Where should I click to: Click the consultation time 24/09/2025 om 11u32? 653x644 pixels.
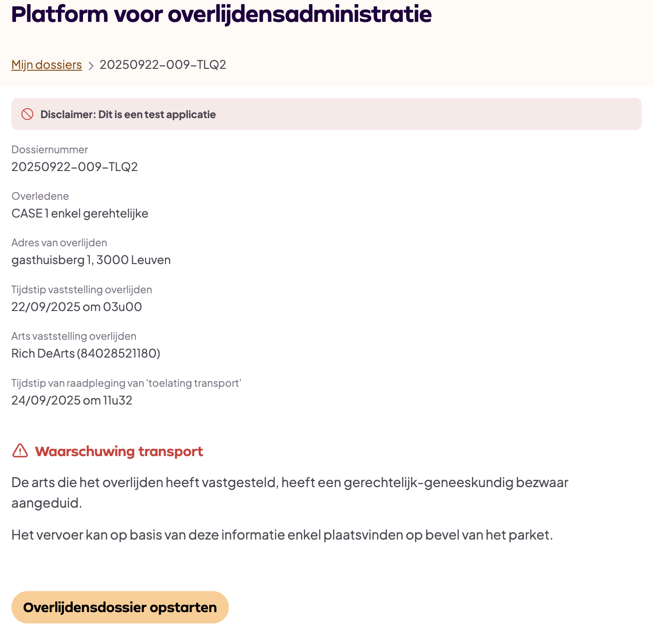(72, 400)
